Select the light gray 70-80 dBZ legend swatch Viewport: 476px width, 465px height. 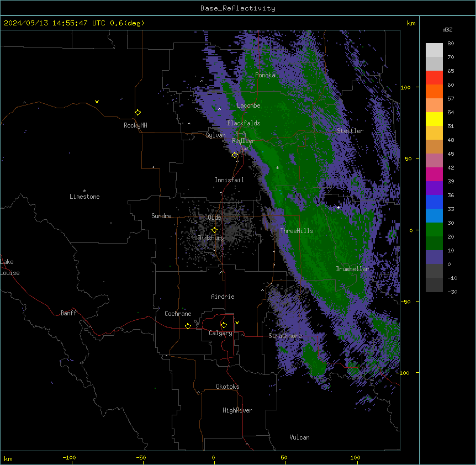point(434,50)
